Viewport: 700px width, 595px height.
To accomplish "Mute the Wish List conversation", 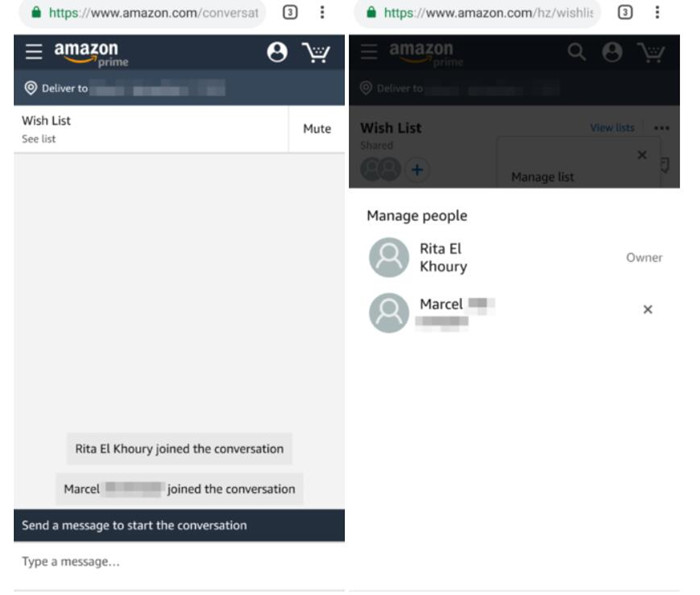I will pos(317,129).
